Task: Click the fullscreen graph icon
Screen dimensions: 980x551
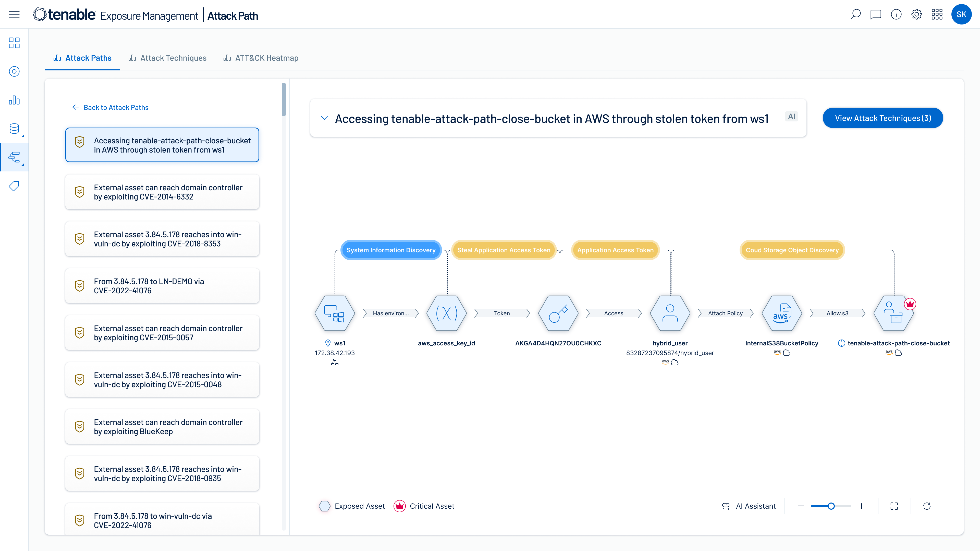Action: 894,506
